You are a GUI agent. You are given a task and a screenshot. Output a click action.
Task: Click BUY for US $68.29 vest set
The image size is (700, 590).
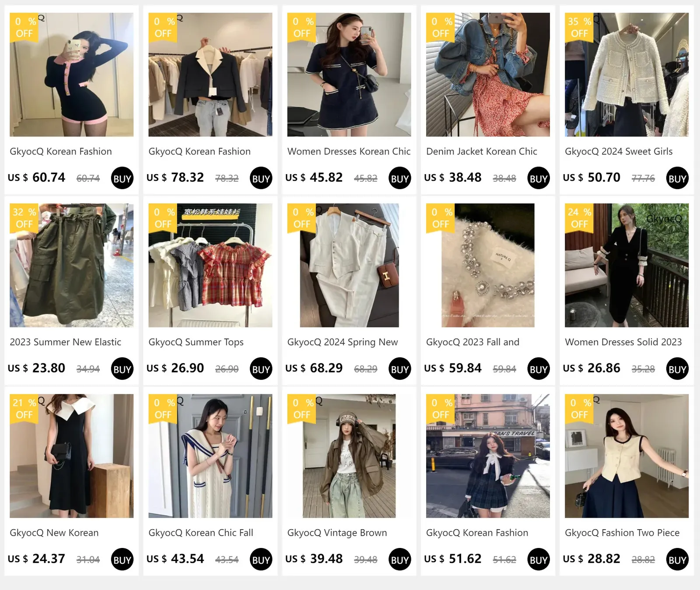pyautogui.click(x=400, y=369)
